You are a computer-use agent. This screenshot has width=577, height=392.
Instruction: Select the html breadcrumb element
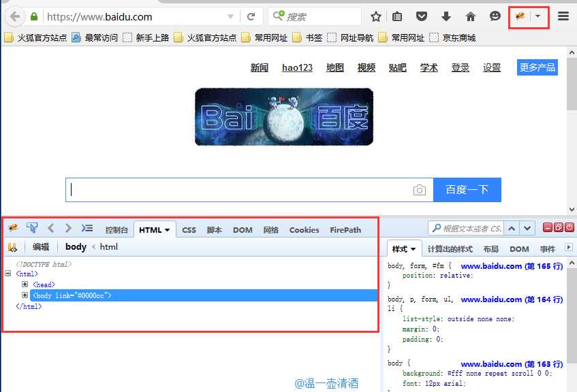(109, 247)
